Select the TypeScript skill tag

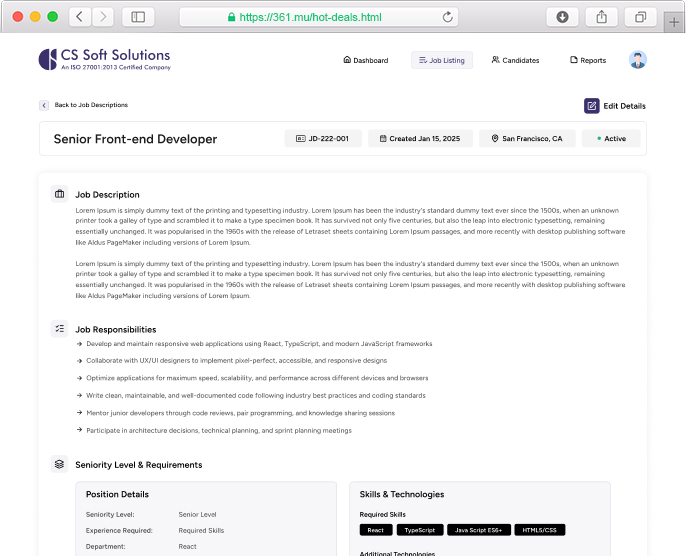point(419,530)
